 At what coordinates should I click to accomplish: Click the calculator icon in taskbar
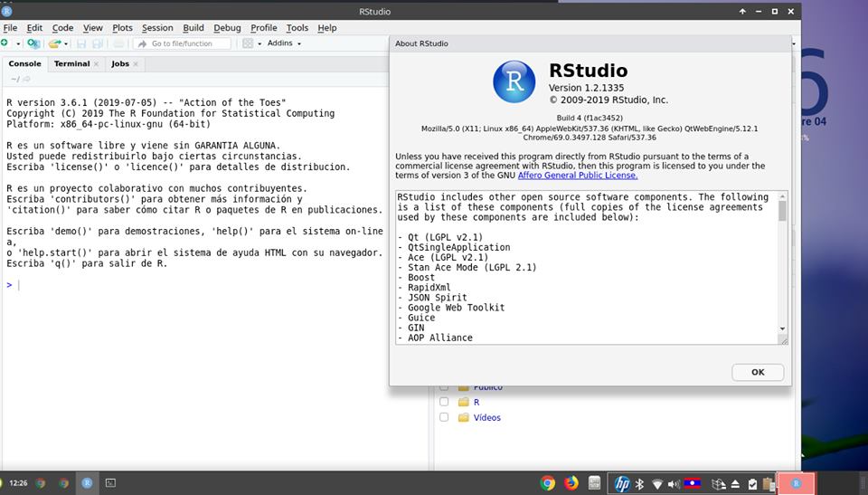pyautogui.click(x=594, y=483)
